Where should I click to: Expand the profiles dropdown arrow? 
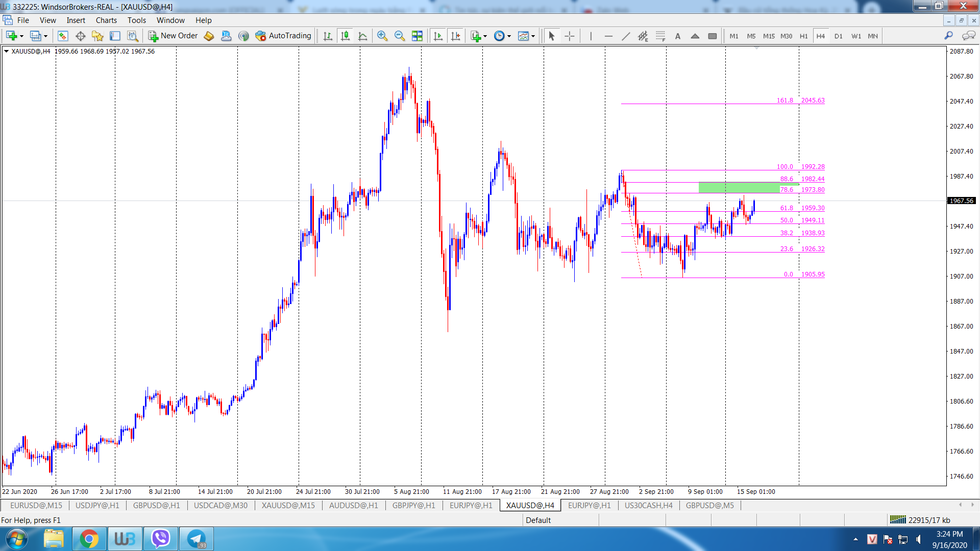pos(45,36)
